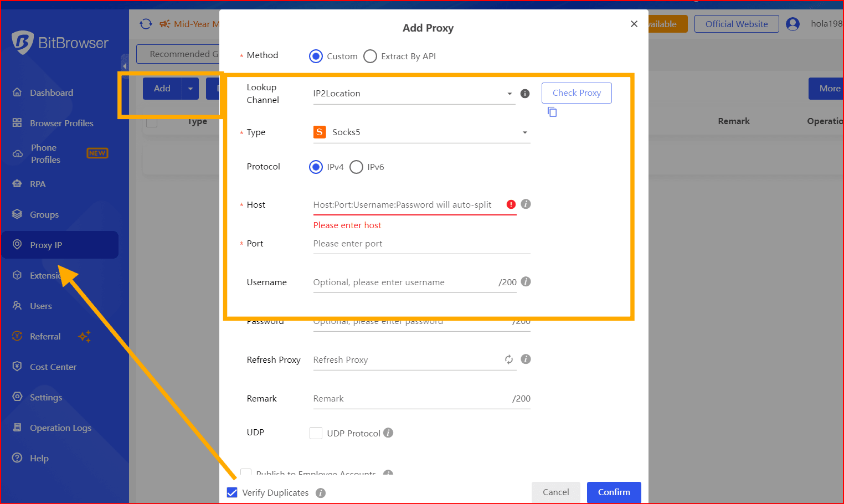
Task: Select the Custom method radio button
Action: pos(316,56)
